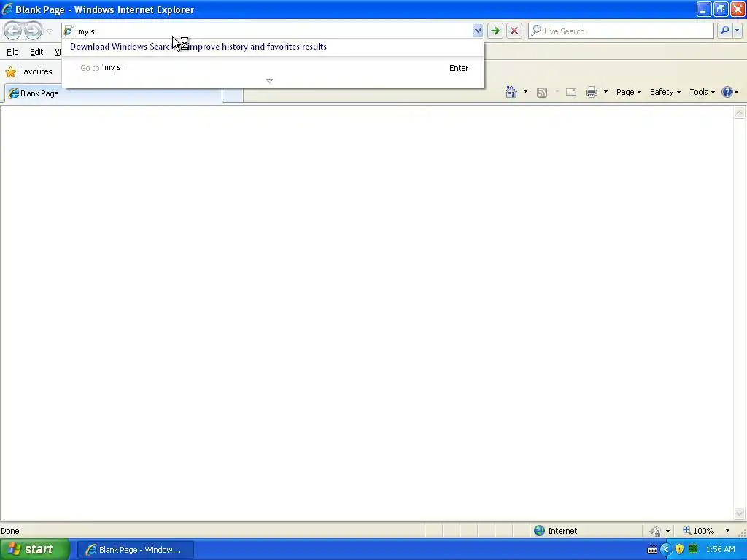
Task: Click the Blank Page taskbar button
Action: (x=135, y=550)
